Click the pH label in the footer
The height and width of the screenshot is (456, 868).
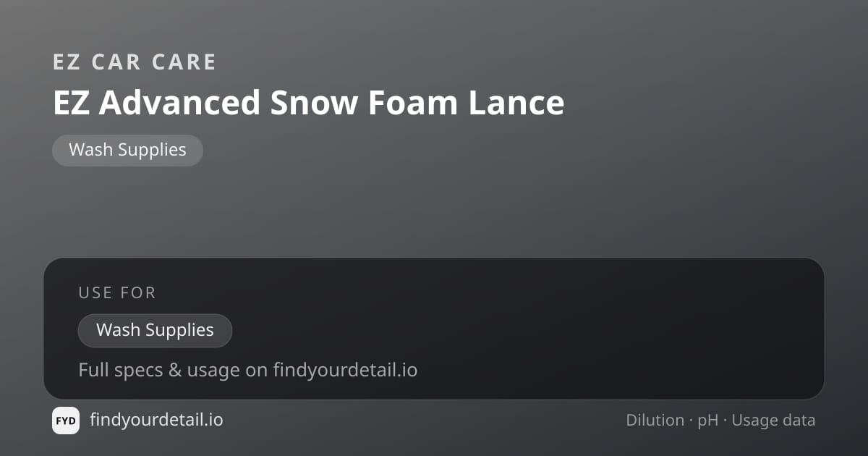tap(708, 421)
